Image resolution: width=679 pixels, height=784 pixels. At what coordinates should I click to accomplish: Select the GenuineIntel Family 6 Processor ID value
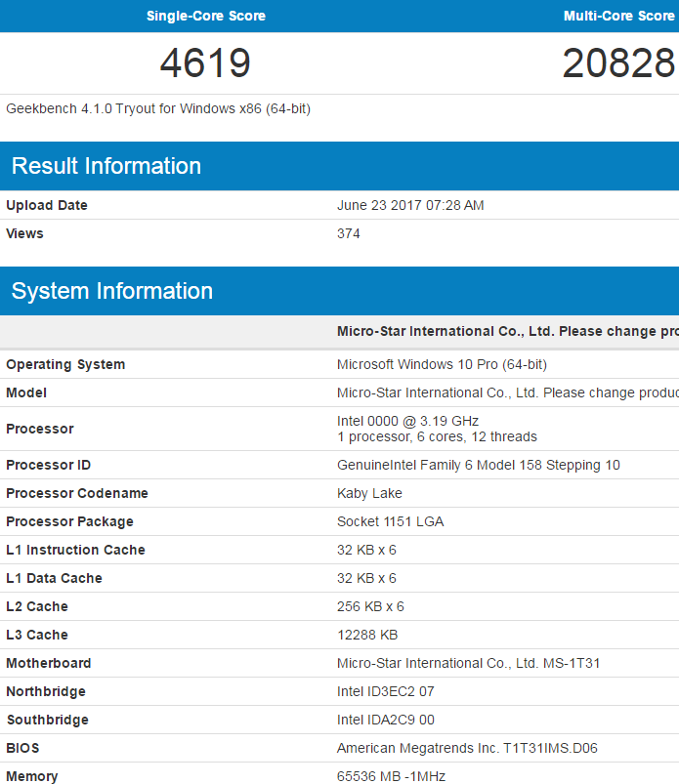tap(478, 465)
